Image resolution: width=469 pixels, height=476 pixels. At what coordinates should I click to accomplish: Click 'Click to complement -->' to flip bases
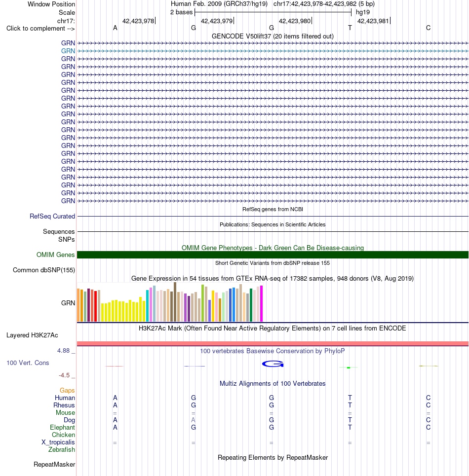pyautogui.click(x=40, y=28)
